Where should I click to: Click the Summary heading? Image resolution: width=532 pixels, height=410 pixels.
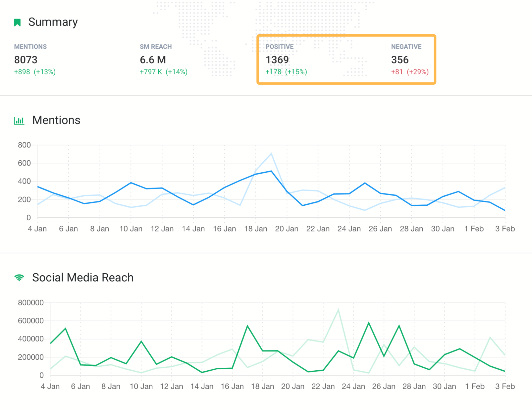(53, 22)
